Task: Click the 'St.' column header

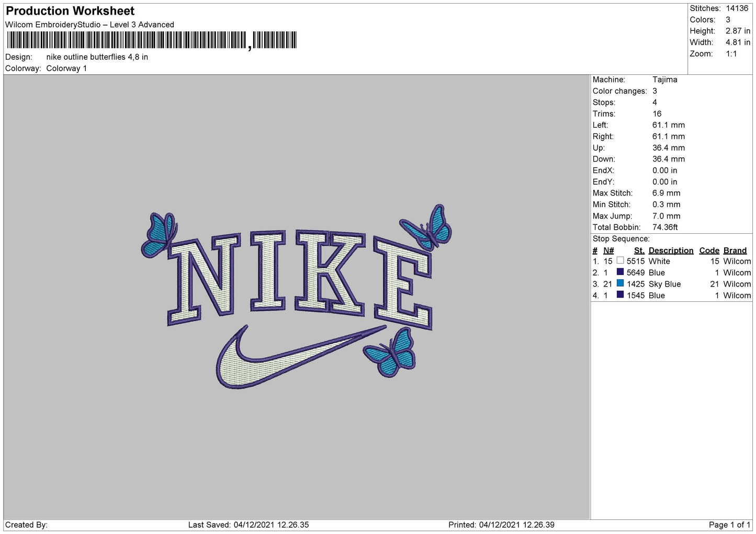Action: (x=639, y=251)
